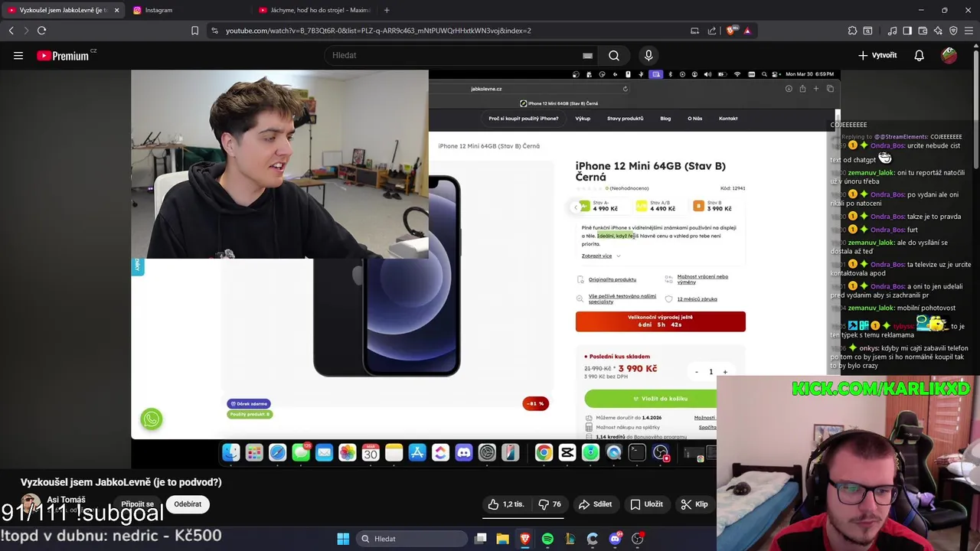
Task: Click the Vytvořit create button
Action: [x=877, y=55]
